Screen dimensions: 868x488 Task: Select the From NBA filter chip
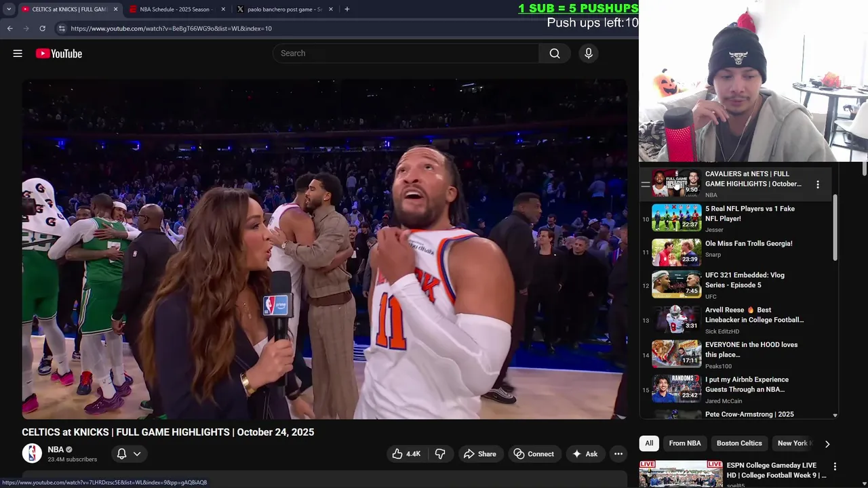(685, 443)
